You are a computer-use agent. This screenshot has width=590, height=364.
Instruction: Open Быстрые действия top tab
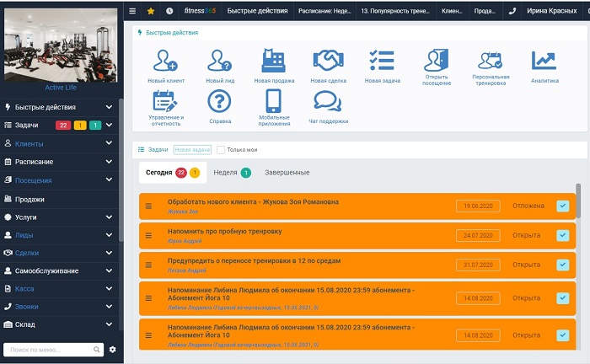click(x=257, y=11)
